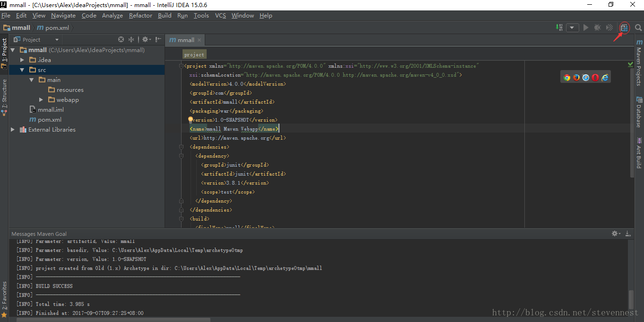
Task: Click the maven.apache.org url line in editor
Action: tap(237, 138)
